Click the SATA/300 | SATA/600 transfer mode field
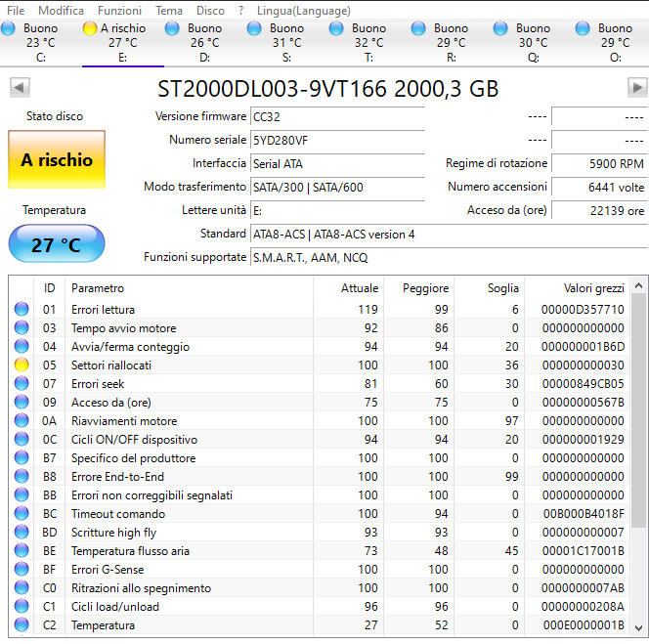This screenshot has width=649, height=644. coord(338,187)
